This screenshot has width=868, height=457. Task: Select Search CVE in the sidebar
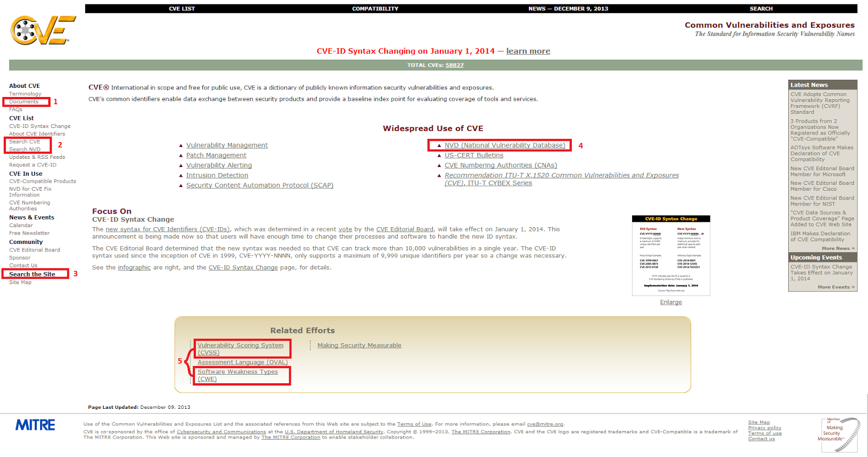24,141
